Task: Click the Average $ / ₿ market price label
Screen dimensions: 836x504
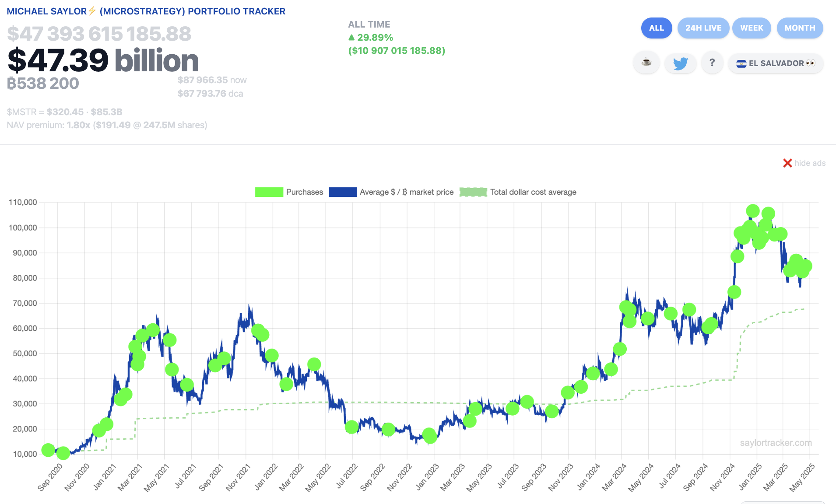Action: point(407,192)
